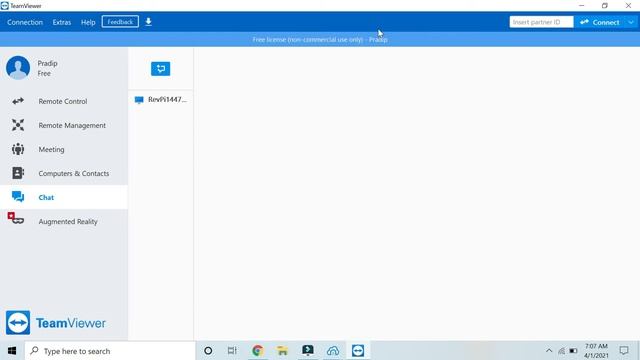640x360 pixels.
Task: Select Remote Management in sidebar
Action: 64,125
